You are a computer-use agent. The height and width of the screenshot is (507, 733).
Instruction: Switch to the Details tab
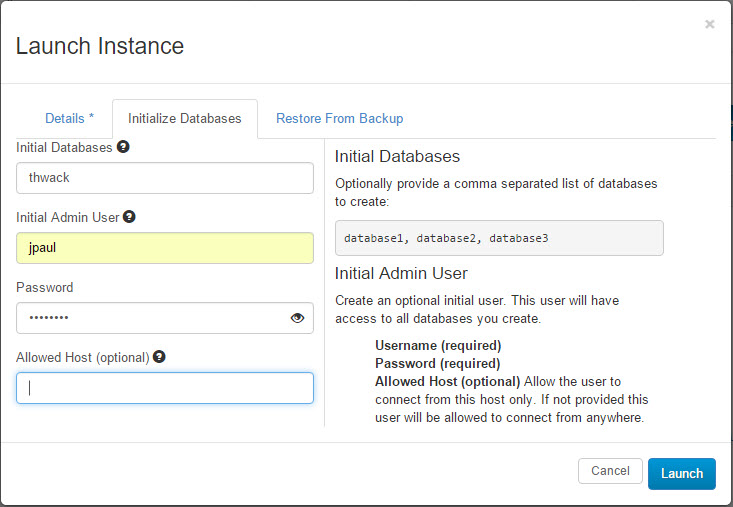coord(69,118)
